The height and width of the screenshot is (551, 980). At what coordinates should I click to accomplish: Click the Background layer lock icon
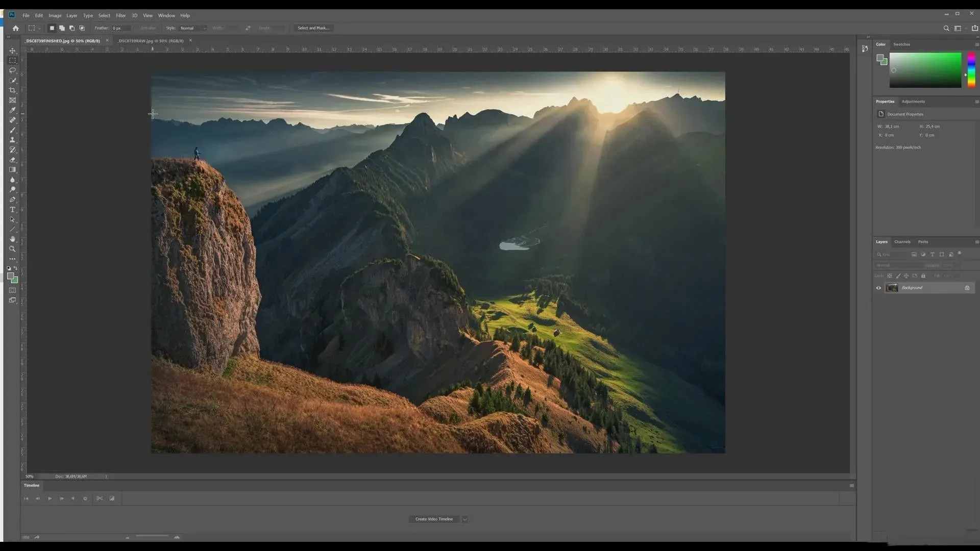tap(967, 288)
